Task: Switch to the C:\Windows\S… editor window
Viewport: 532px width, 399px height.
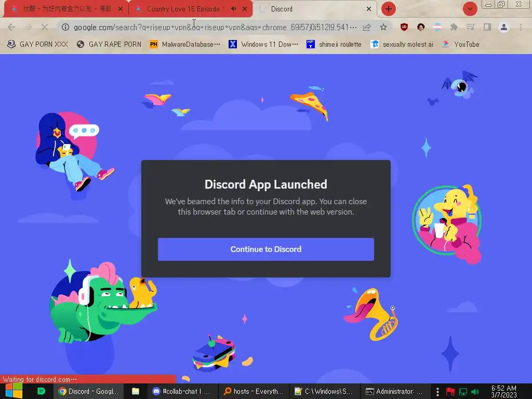Action: point(323,391)
